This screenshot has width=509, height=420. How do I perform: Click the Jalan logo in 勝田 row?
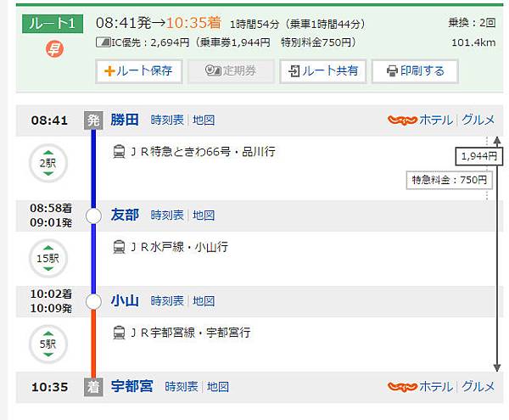(402, 120)
